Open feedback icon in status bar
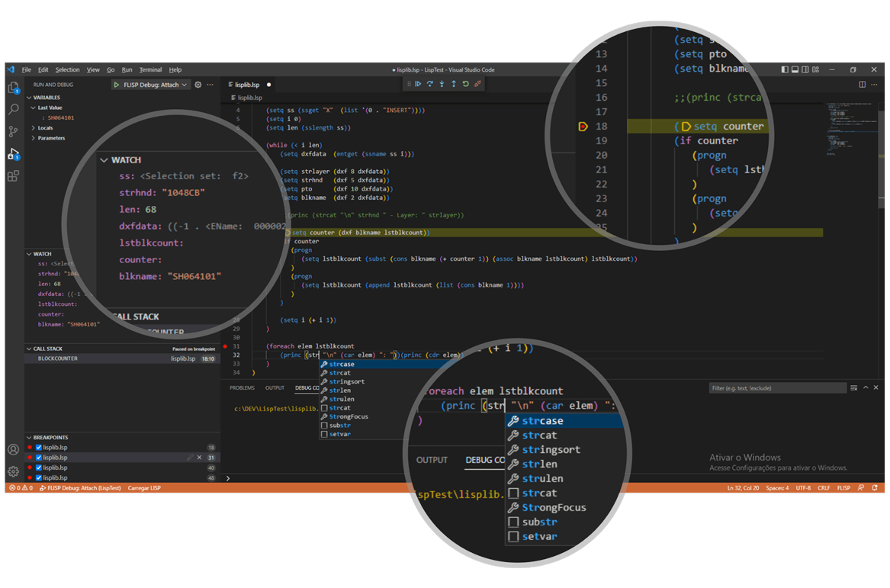This screenshot has width=890, height=588. pyautogui.click(x=862, y=488)
